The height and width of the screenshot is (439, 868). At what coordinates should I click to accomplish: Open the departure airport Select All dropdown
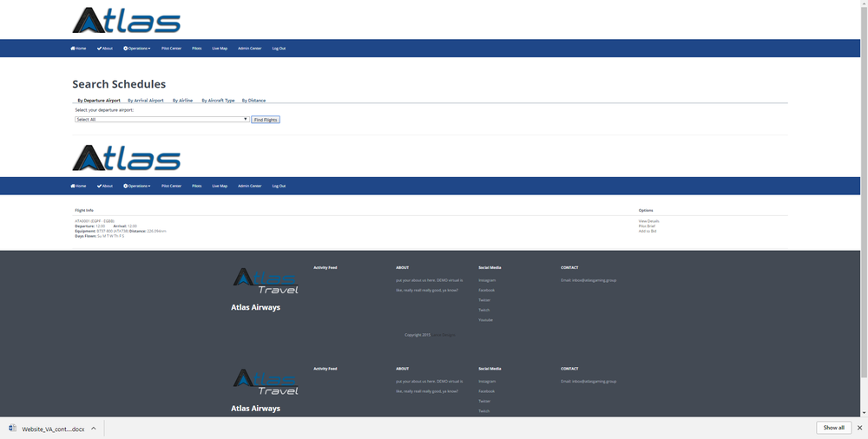[161, 119]
